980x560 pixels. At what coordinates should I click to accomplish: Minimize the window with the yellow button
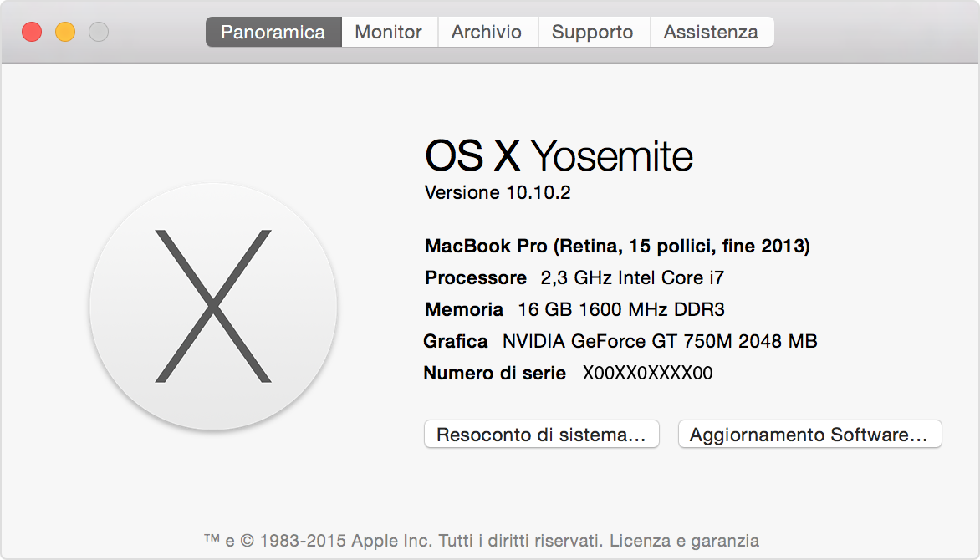click(x=65, y=33)
